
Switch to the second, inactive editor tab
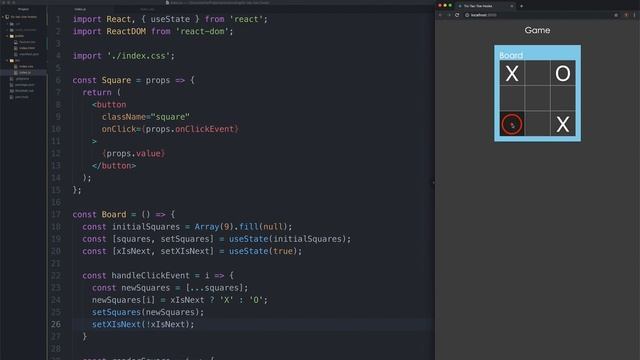coord(147,9)
